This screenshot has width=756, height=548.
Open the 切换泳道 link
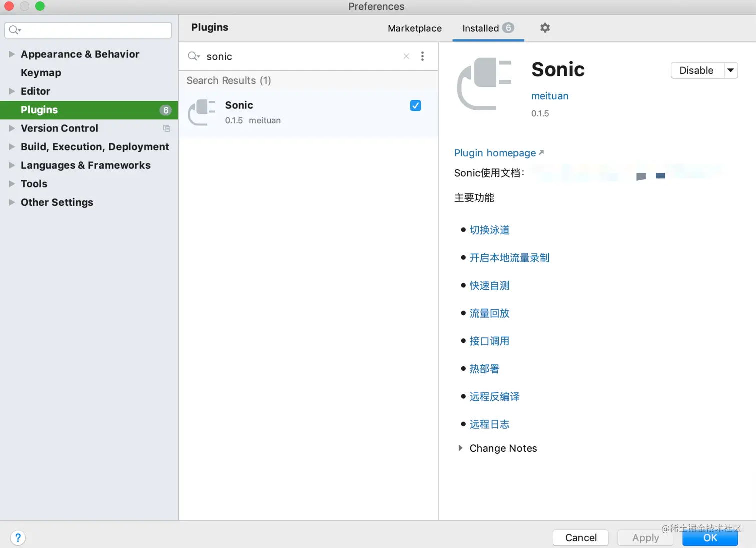point(489,230)
